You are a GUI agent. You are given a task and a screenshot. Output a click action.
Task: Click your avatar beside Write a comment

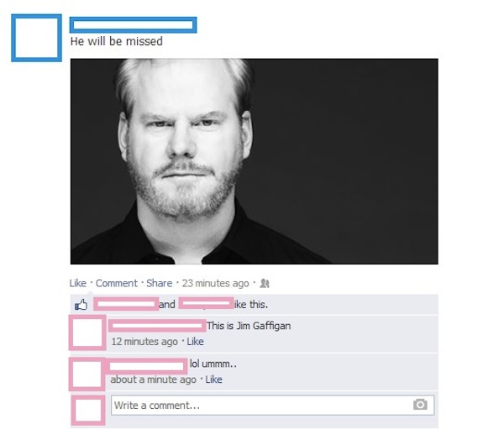click(x=88, y=411)
